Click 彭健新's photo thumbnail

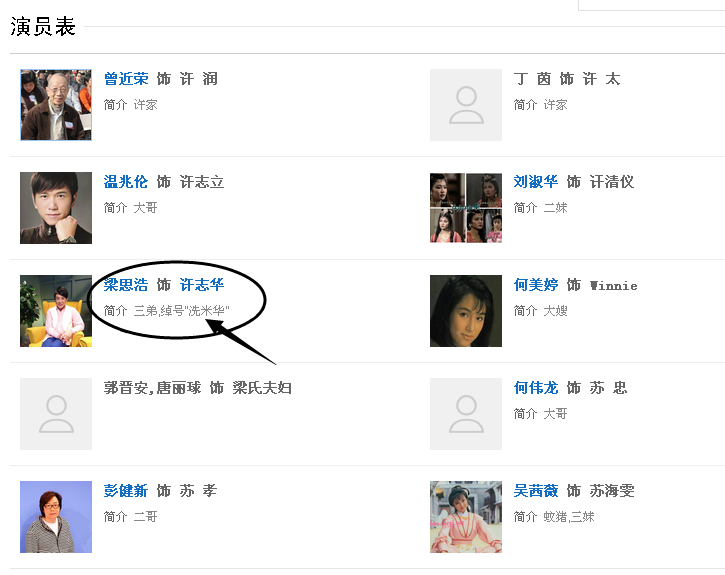coord(56,517)
